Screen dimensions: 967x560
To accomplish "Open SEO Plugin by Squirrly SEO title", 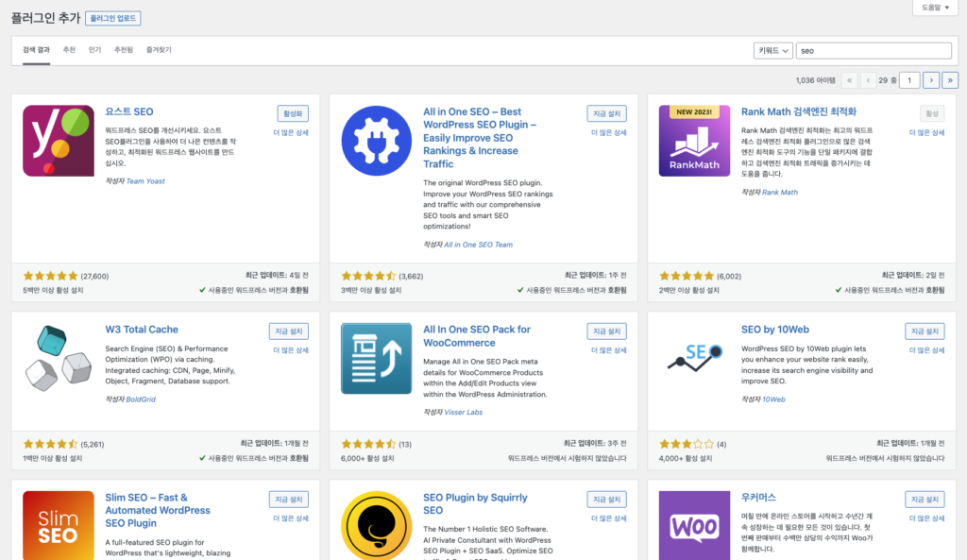I will click(x=475, y=504).
